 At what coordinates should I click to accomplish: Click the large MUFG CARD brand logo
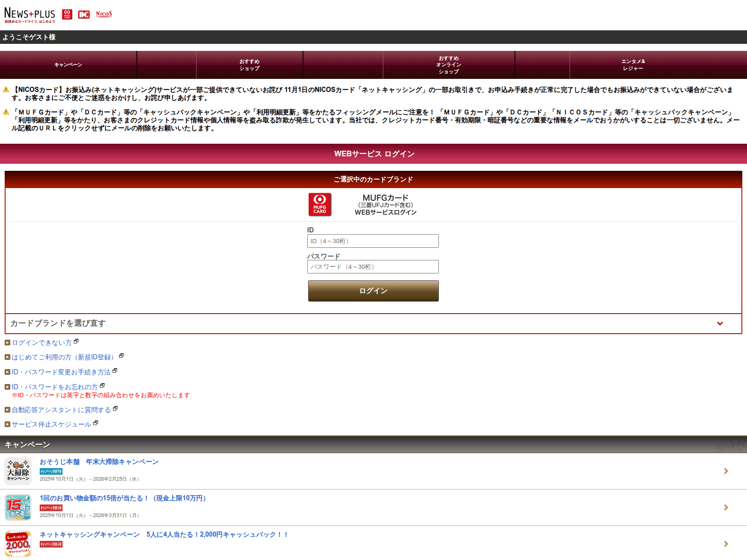[320, 204]
